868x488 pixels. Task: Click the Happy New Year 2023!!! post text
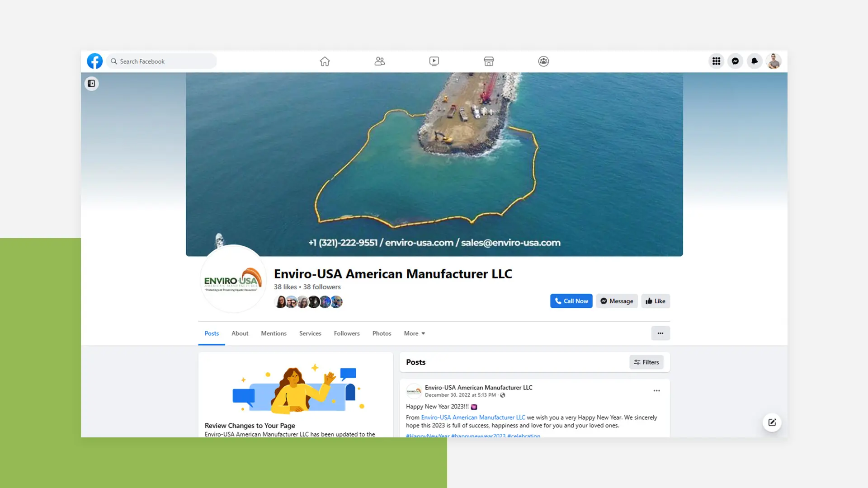click(x=437, y=407)
